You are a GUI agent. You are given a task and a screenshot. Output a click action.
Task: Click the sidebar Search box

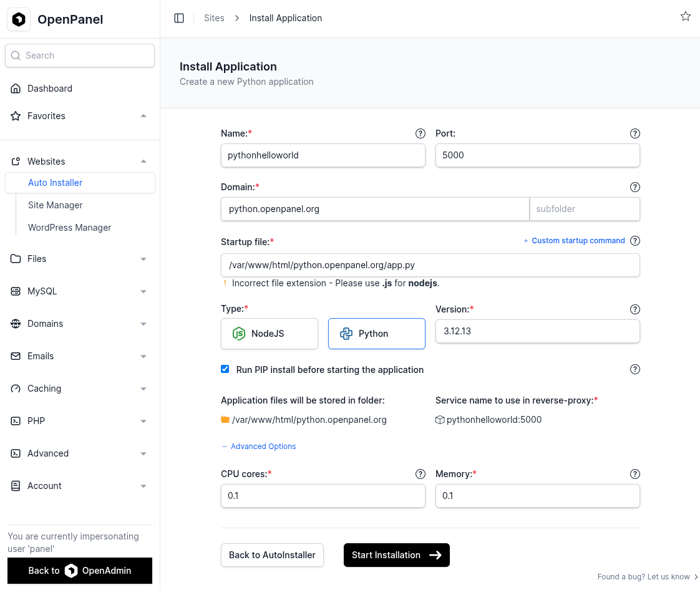80,56
